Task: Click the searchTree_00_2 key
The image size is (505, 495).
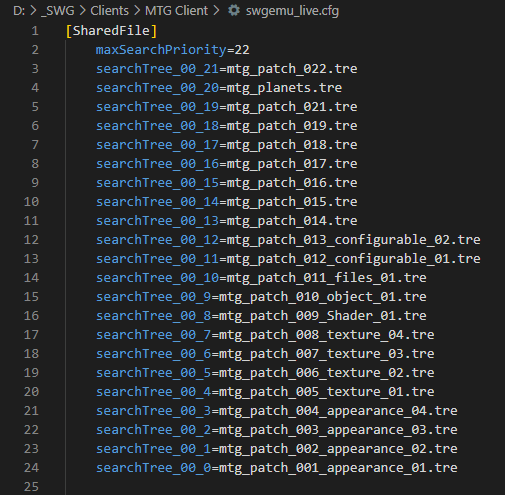Action: (154, 430)
